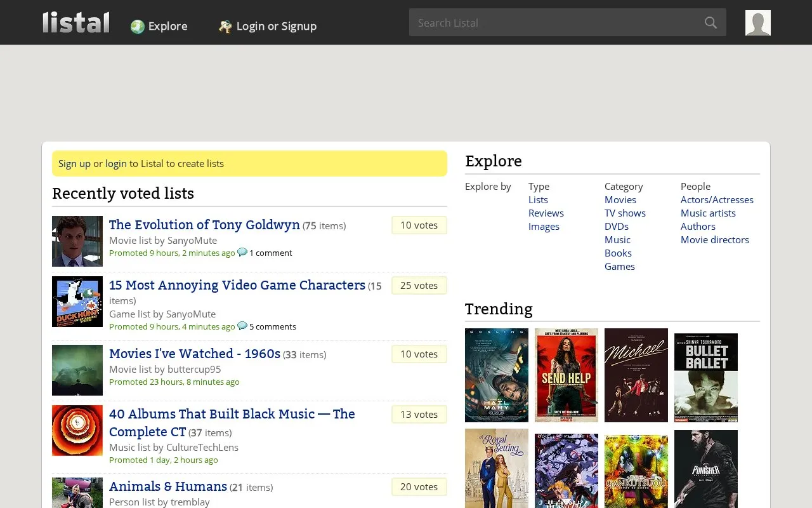Open the Michael trending poster
This screenshot has height=508, width=812.
[x=636, y=375]
